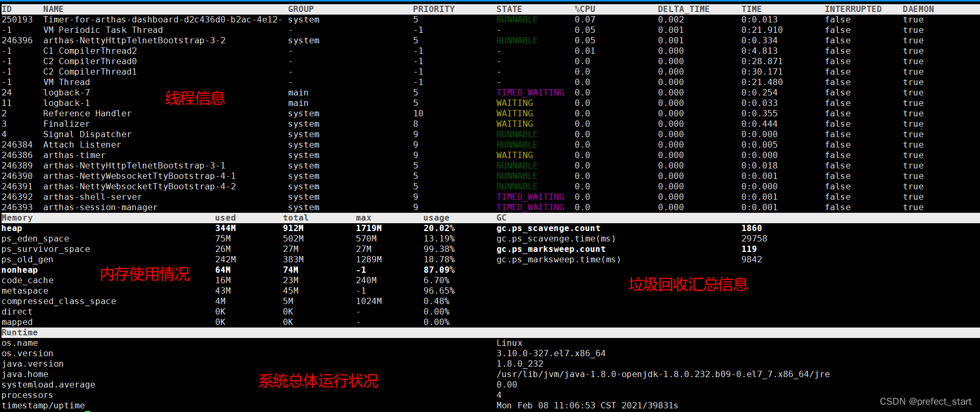980x412 pixels.
Task: Click the INTERRUPTED column header
Action: point(853,9)
